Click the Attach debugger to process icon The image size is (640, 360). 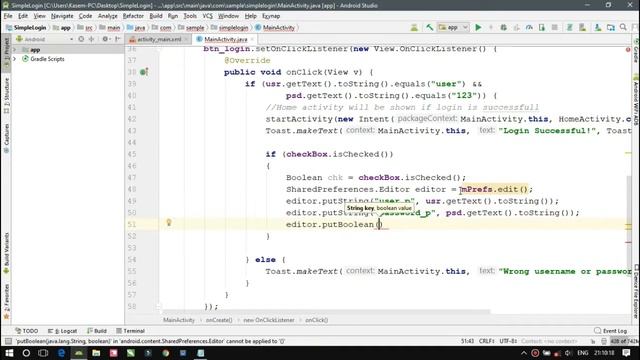542,27
